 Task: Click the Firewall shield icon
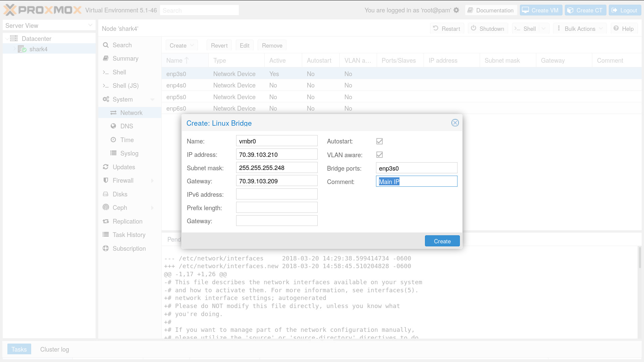click(x=106, y=180)
